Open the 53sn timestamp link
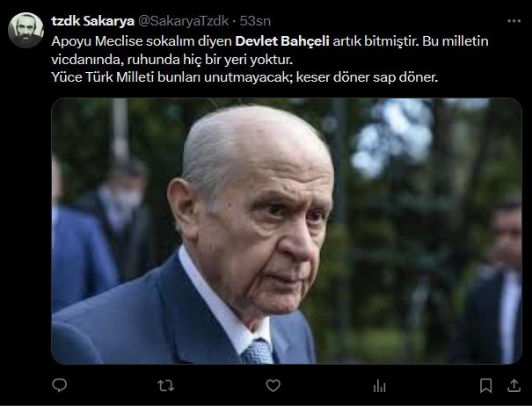 [255, 21]
